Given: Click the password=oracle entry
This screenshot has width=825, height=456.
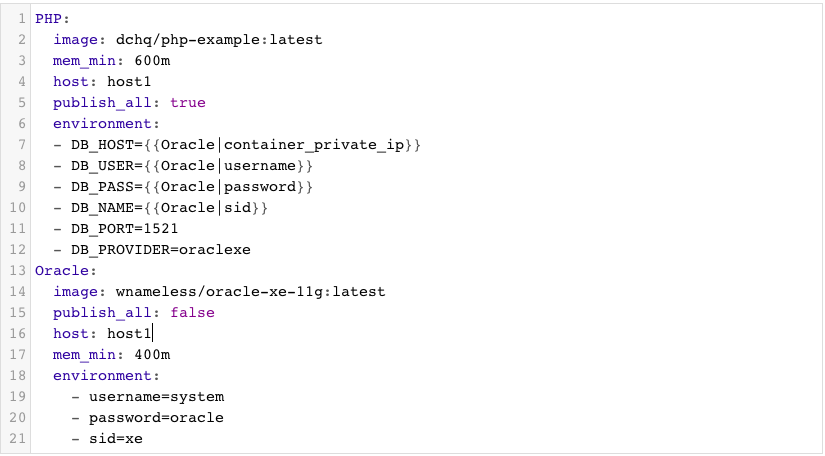Looking at the screenshot, I should click(x=156, y=418).
